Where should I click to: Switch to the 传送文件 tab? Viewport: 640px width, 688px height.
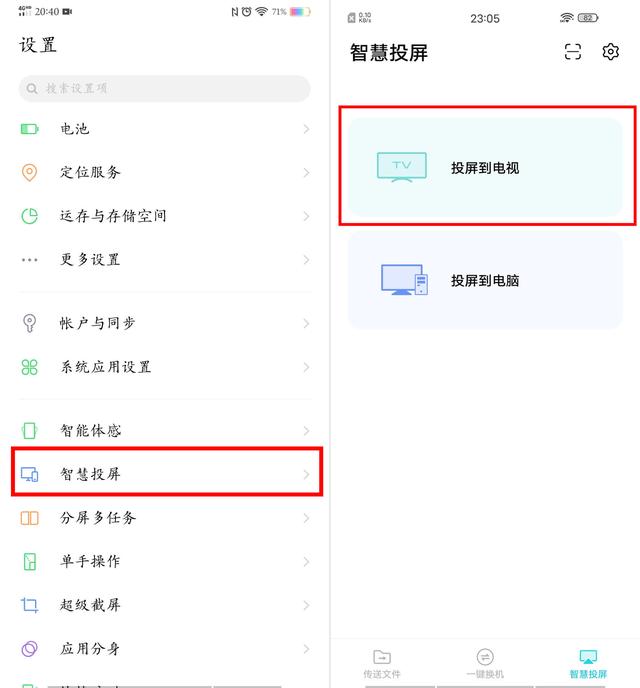click(382, 663)
